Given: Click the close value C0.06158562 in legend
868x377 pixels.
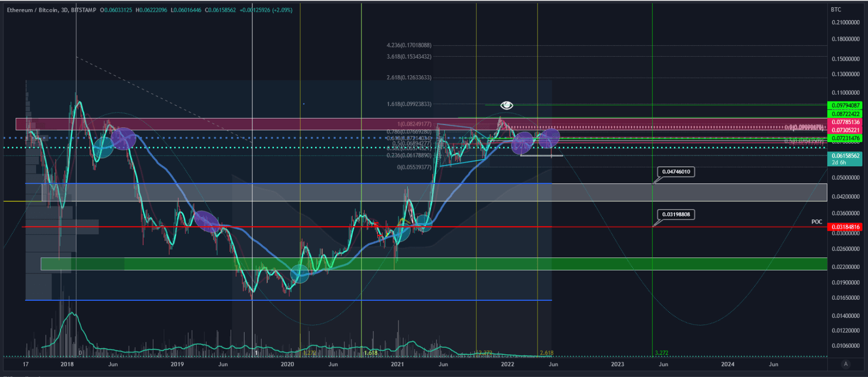Looking at the screenshot, I should [220, 10].
